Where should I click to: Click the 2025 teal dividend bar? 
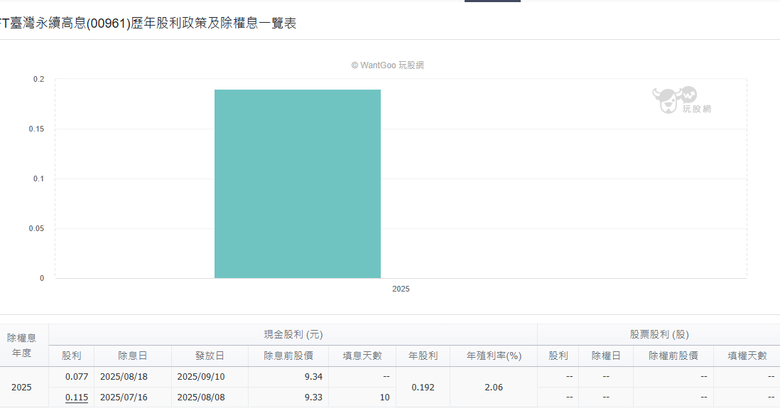297,184
